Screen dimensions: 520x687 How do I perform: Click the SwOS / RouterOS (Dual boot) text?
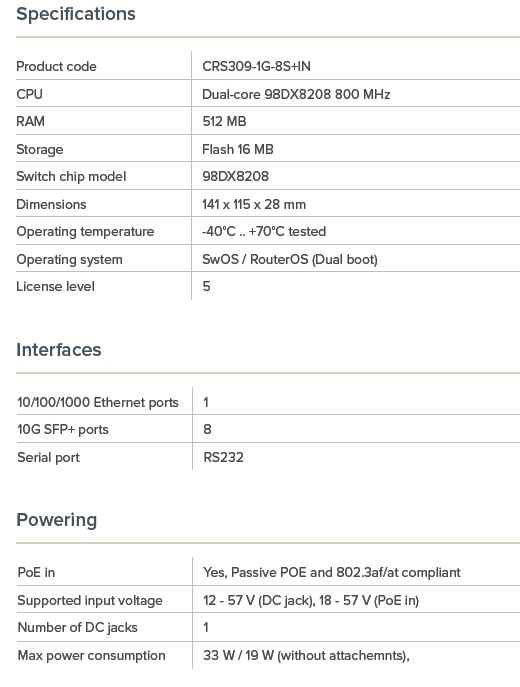click(x=290, y=259)
